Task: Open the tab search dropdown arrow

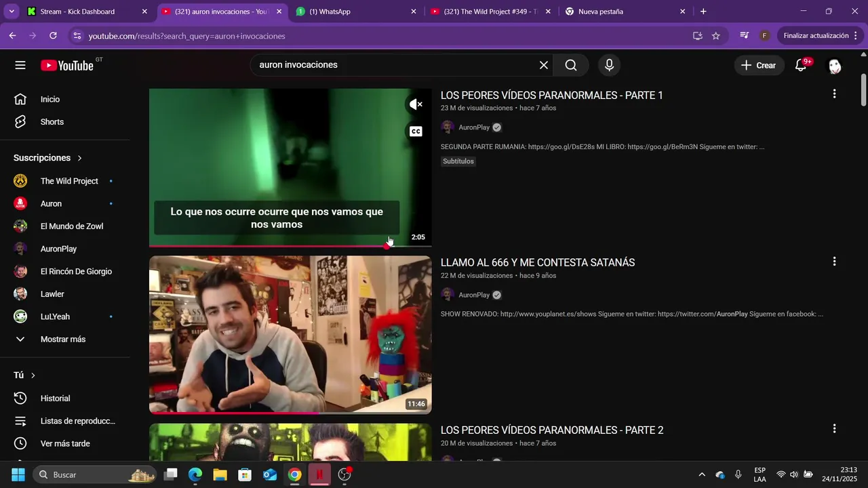Action: coord(11,12)
